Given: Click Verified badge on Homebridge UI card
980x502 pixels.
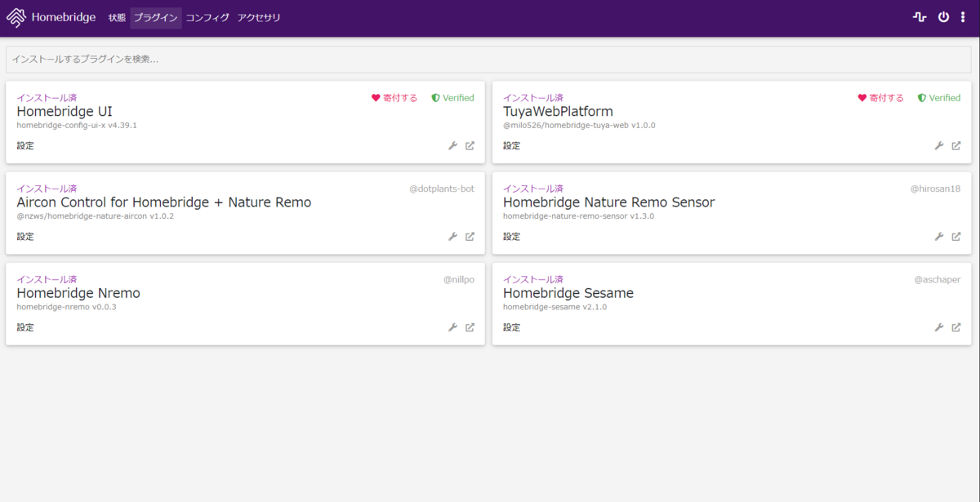Looking at the screenshot, I should [452, 98].
